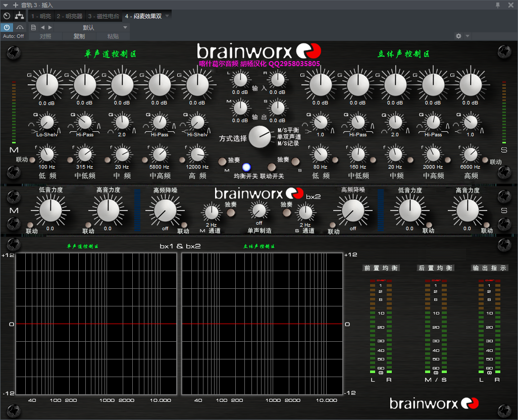Open the routing icon next to the clock icon
The height and width of the screenshot is (420, 518).
[20, 16]
